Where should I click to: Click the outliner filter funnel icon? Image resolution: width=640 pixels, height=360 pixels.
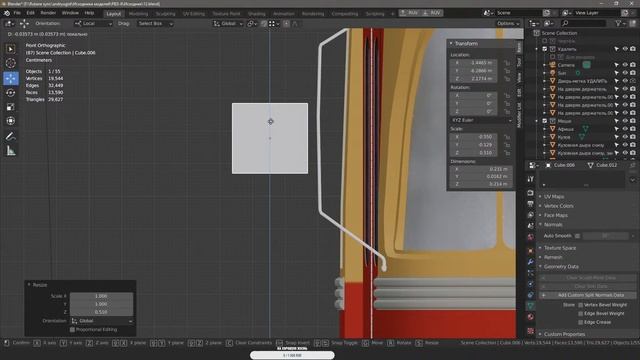618,23
